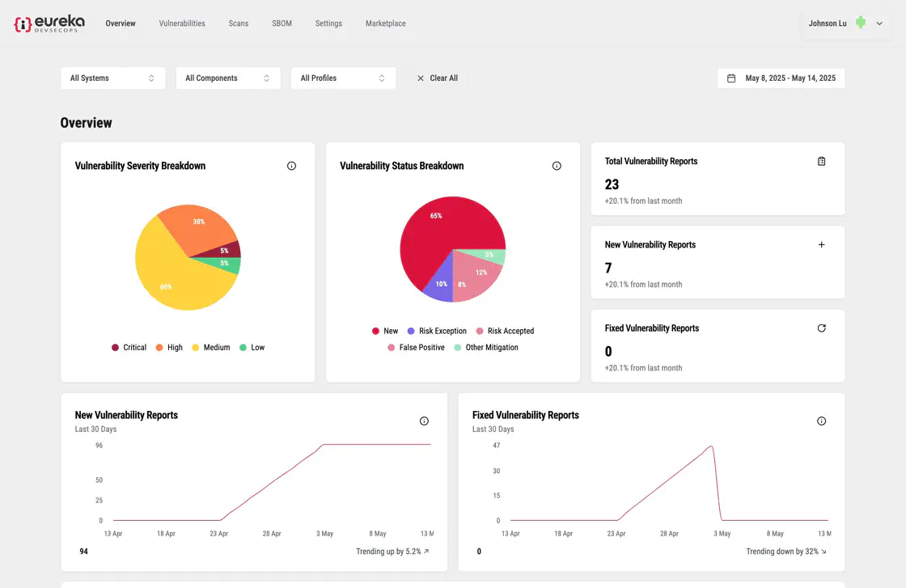Toggle the Risk Exception legend entry
The image size is (906, 588).
pos(437,331)
